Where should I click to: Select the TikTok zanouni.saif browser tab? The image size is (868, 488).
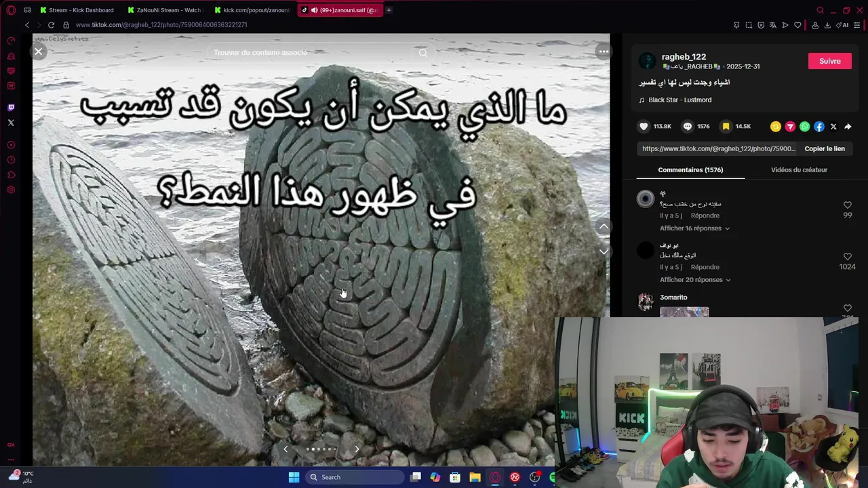pos(339,10)
